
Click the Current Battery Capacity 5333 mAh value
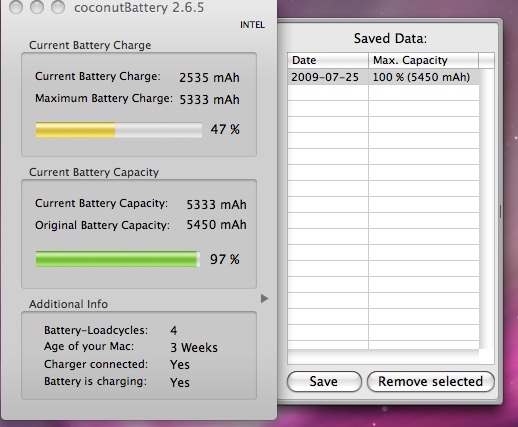[x=216, y=204]
